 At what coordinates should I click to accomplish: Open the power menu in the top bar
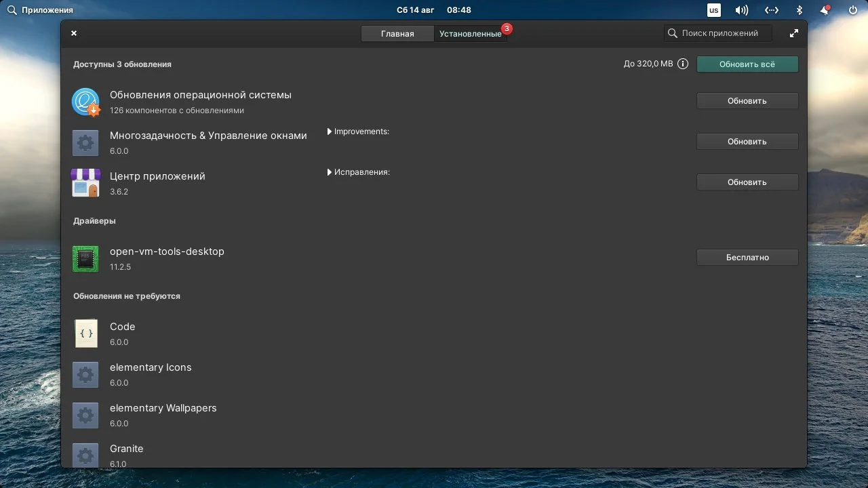coord(852,9)
